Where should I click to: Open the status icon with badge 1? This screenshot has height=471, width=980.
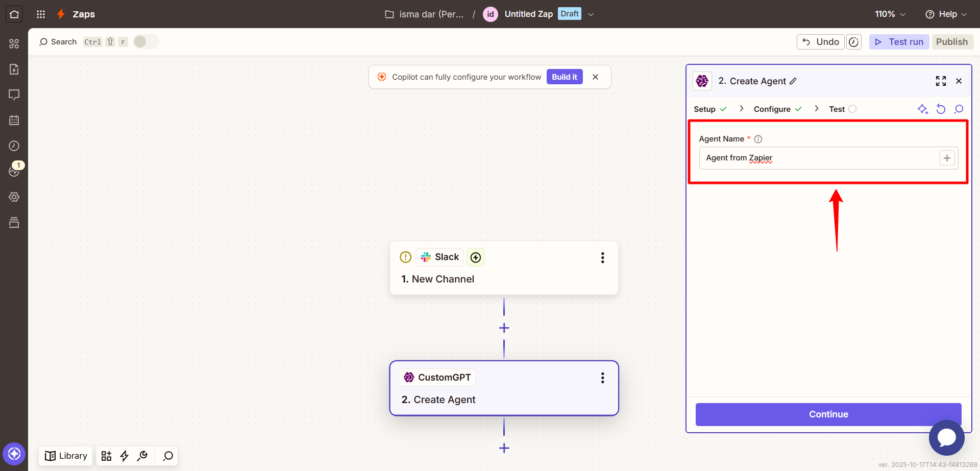[14, 171]
